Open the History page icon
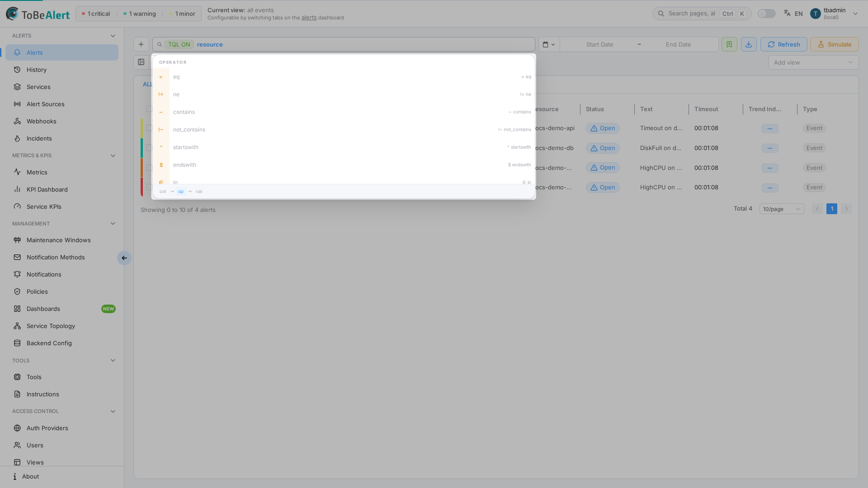 coord(17,70)
